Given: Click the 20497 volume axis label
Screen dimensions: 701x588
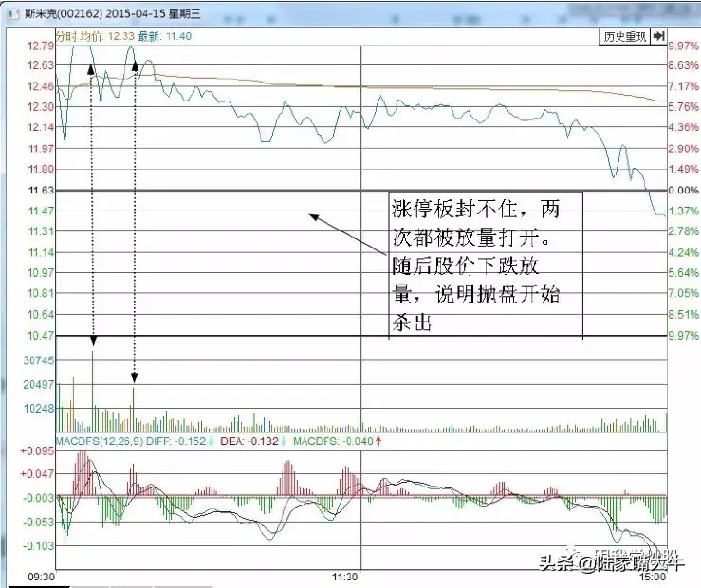Looking at the screenshot, I should click(x=39, y=385).
